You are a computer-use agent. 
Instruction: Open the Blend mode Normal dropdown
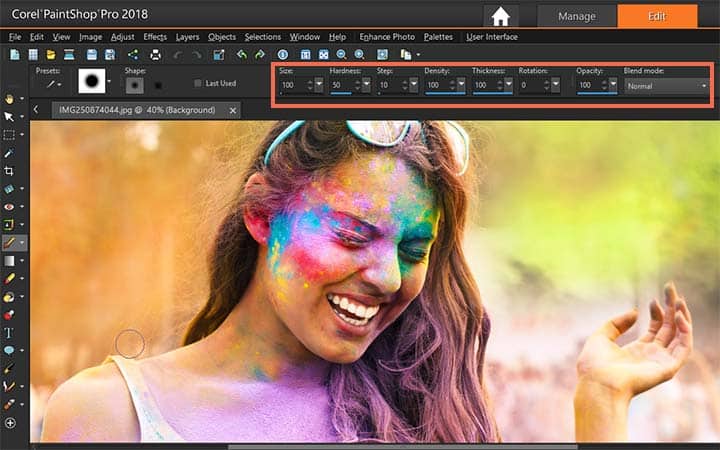pyautogui.click(x=666, y=86)
